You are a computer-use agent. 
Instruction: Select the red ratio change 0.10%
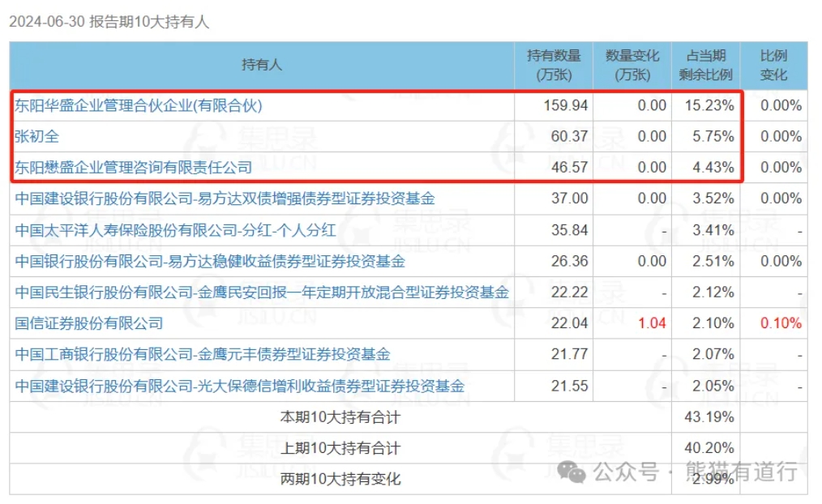coord(781,322)
